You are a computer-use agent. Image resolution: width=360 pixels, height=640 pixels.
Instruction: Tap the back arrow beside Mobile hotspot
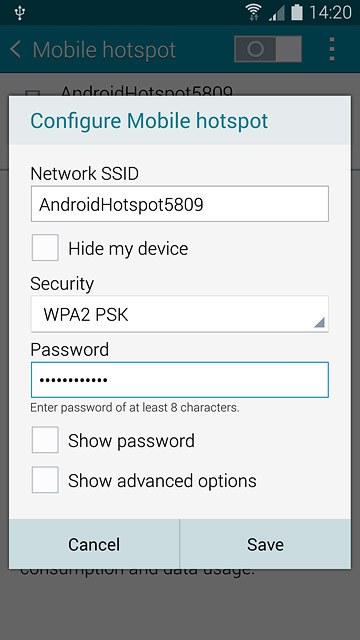tap(16, 50)
